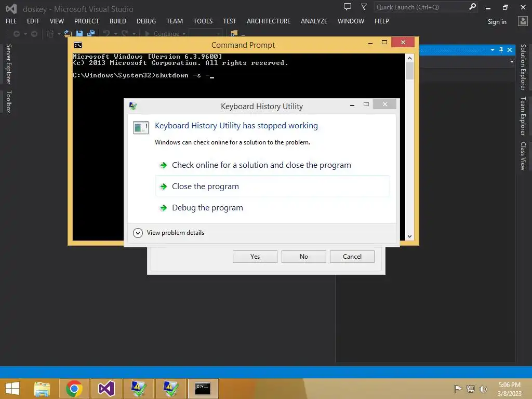Click the Command Prompt title bar system icon
Viewport: 532px width, 399px height.
(x=78, y=45)
